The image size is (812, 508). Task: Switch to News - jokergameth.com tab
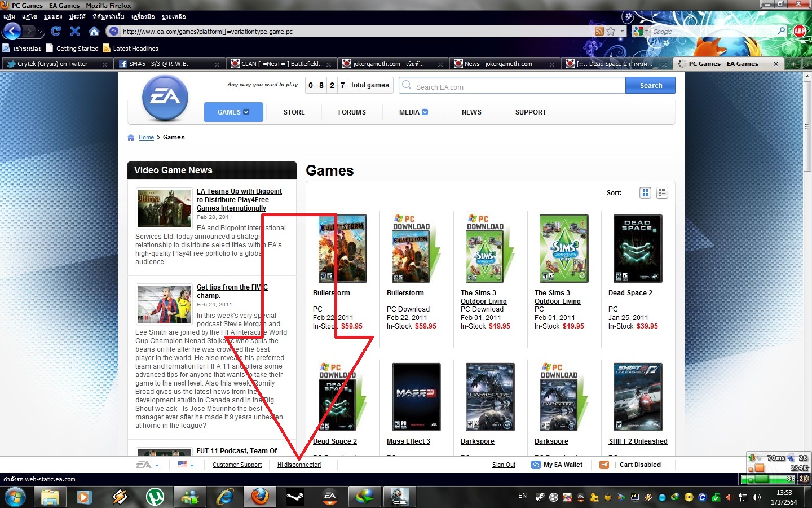[x=505, y=64]
